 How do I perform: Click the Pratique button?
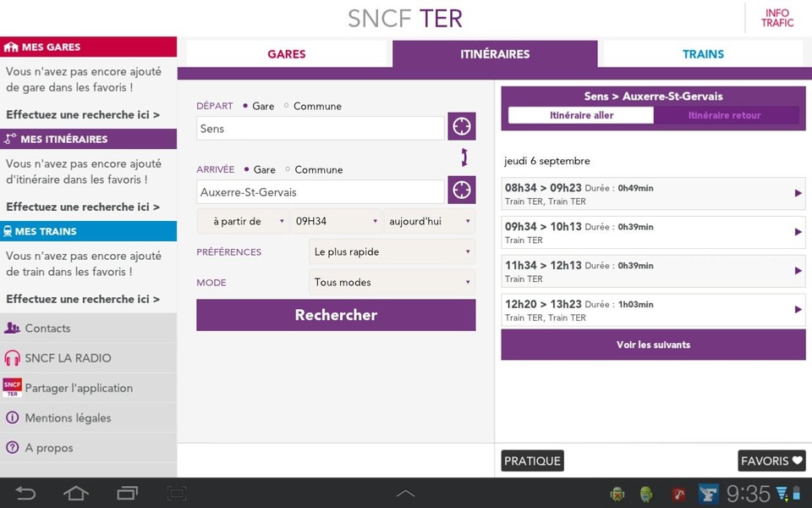[x=532, y=461]
